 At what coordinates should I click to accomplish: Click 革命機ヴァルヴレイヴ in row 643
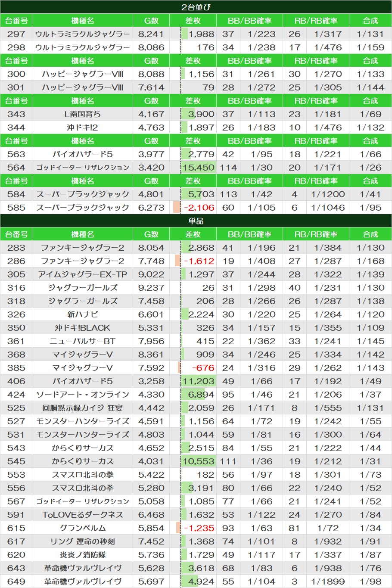82,568
